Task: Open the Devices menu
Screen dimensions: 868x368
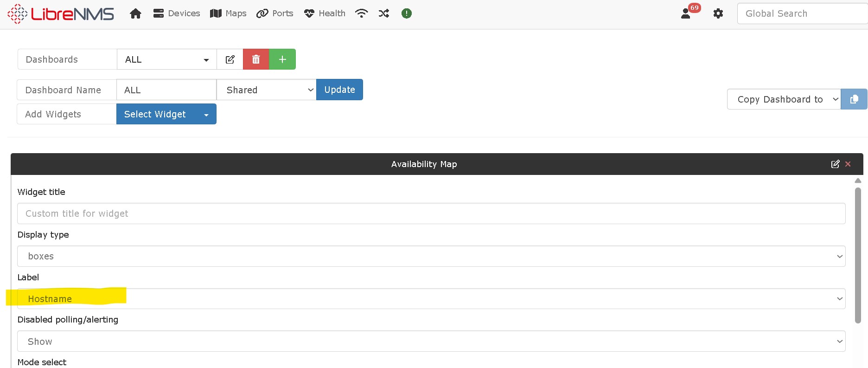Action: 177,13
